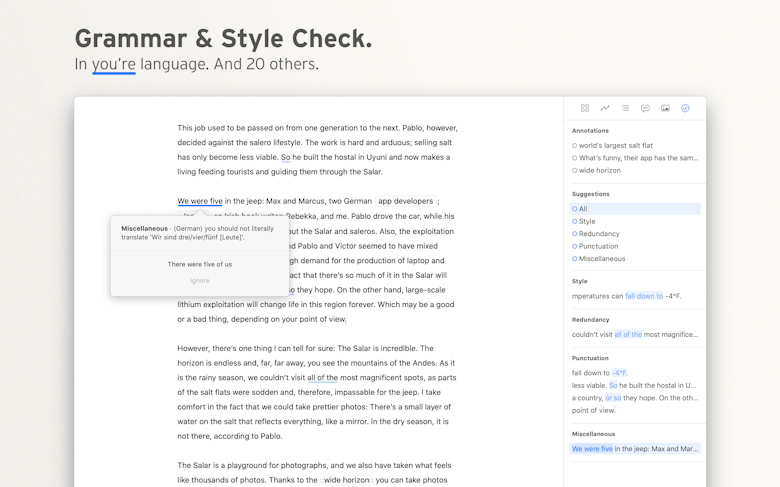Open the document outline list icon
The height and width of the screenshot is (487, 780).
point(625,108)
